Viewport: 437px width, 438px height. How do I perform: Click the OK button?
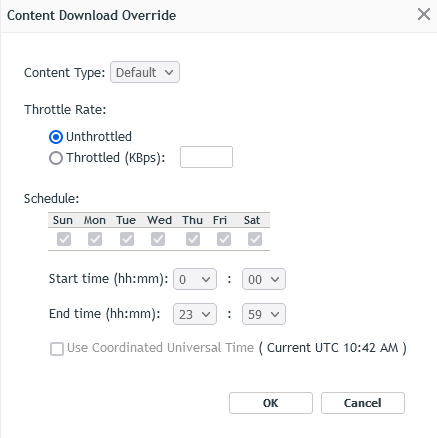pyautogui.click(x=271, y=403)
